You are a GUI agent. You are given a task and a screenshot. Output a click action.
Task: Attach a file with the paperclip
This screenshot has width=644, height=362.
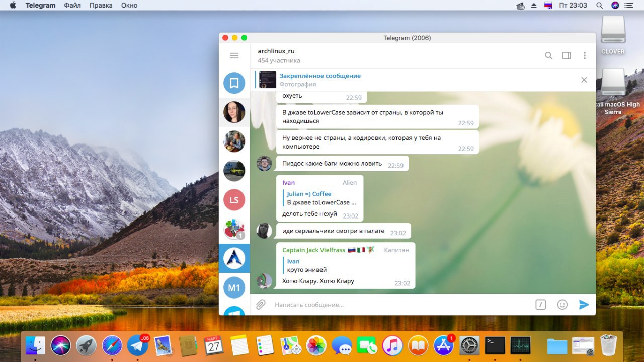pos(261,305)
